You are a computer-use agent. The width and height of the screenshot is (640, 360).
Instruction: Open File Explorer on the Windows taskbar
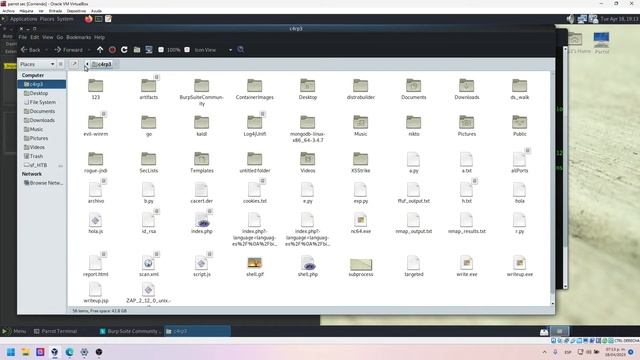[25, 352]
